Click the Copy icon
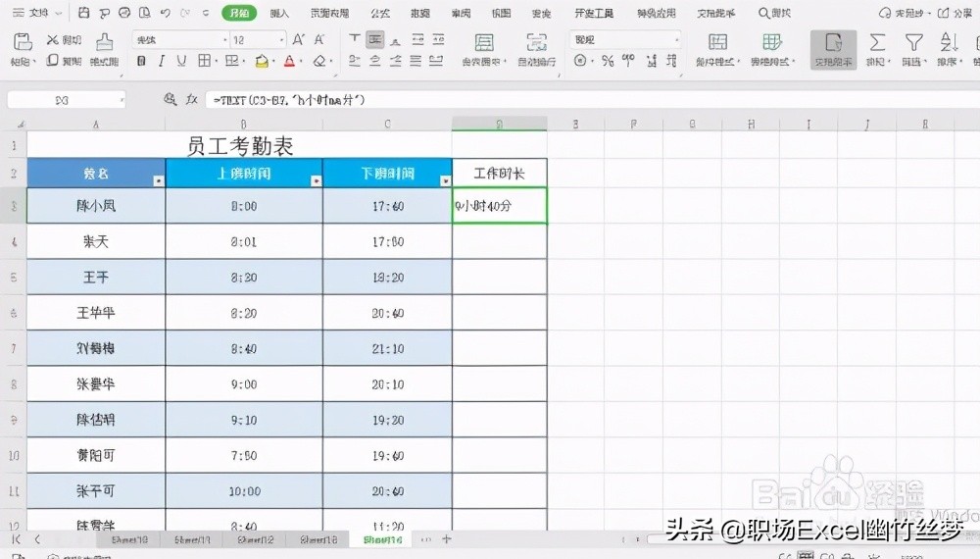 pos(53,60)
